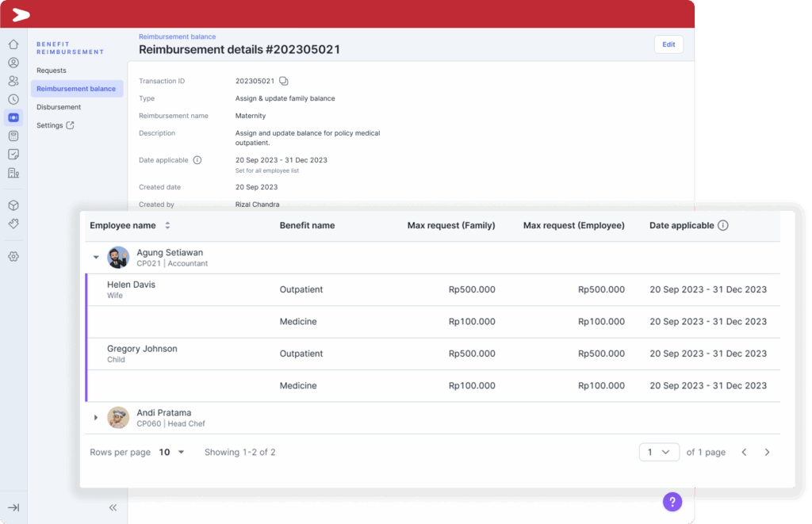Open the building company icon in sidebar
Viewport: 812px width, 524px height.
click(13, 173)
